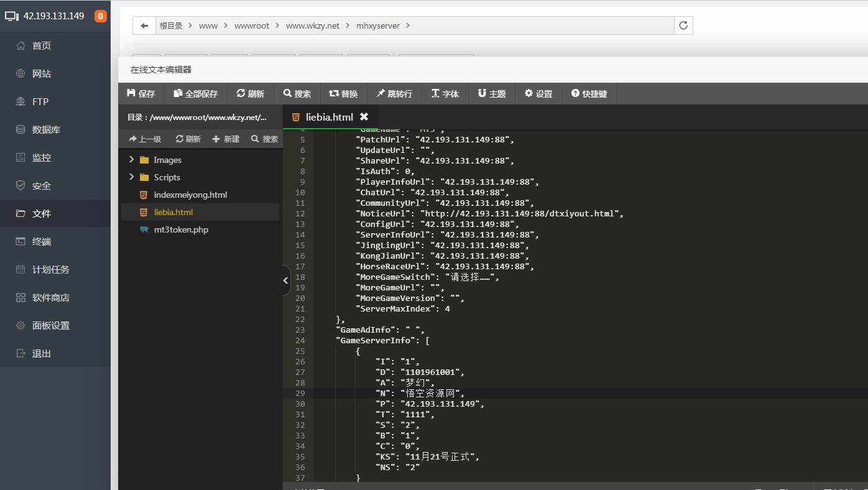Go up one level (上一级)
The image size is (868, 490).
click(145, 139)
